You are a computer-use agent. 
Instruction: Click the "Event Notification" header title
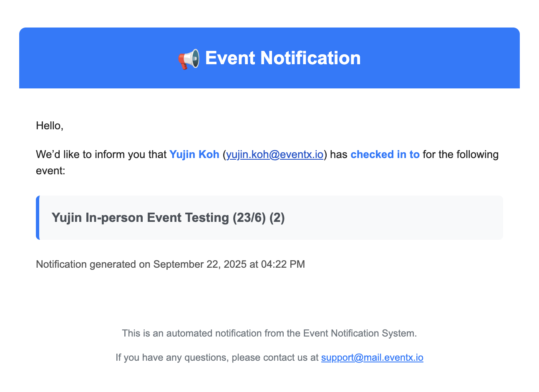(283, 58)
